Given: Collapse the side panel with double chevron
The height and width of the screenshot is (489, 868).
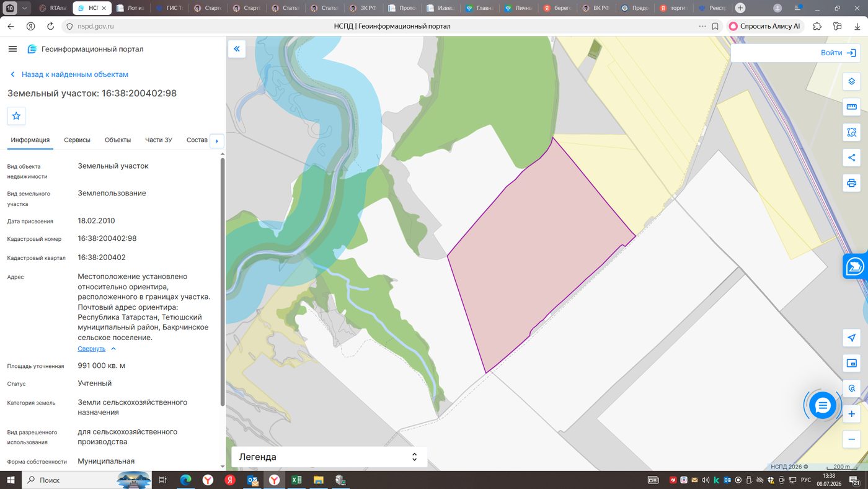Looking at the screenshot, I should pos(237,49).
